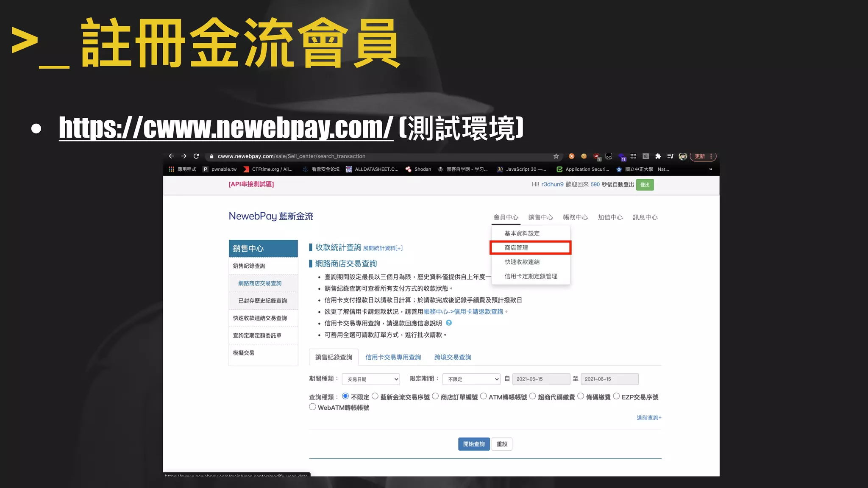Click the end date field 2021-06-15
Screen dimensions: 868x488
(609, 379)
